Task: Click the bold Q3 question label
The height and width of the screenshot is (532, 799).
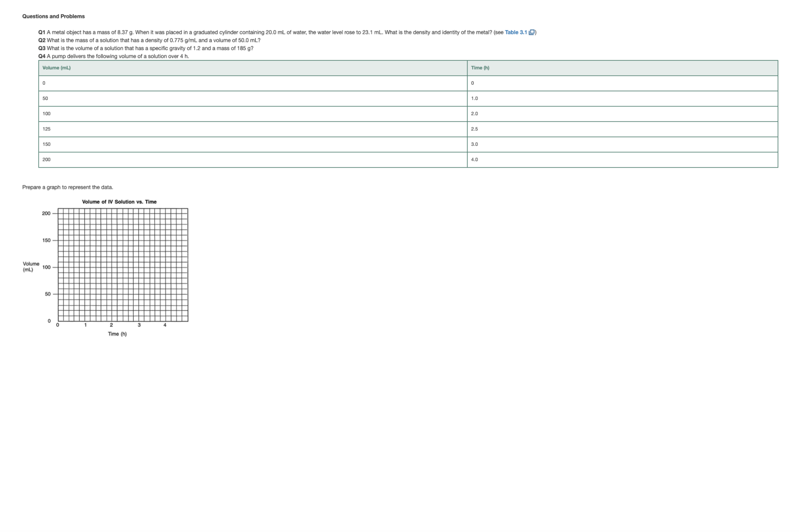Action: (x=42, y=48)
